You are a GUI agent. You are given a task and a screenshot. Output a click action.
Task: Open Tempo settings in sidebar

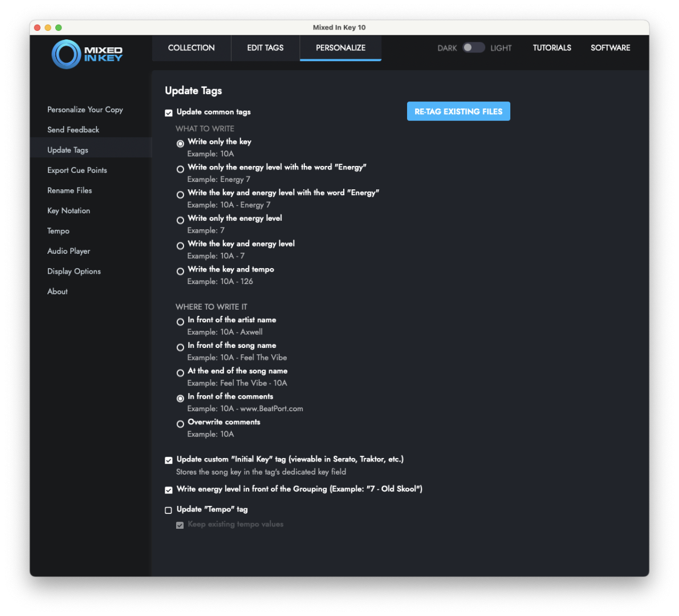(58, 231)
